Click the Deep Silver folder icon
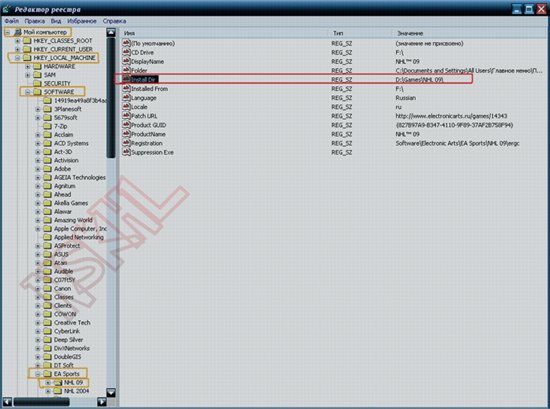Screen dimensions: 550x409 (47, 340)
